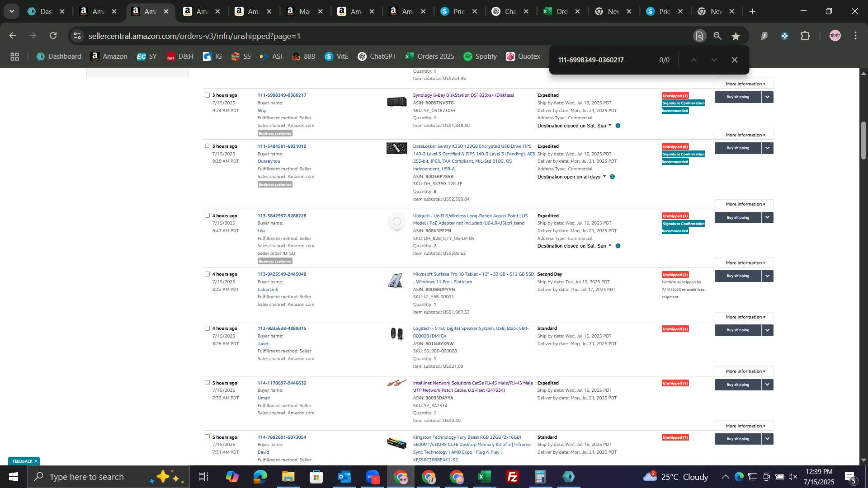This screenshot has width=868, height=488.
Task: Close the find-in-page bar
Action: tap(735, 60)
